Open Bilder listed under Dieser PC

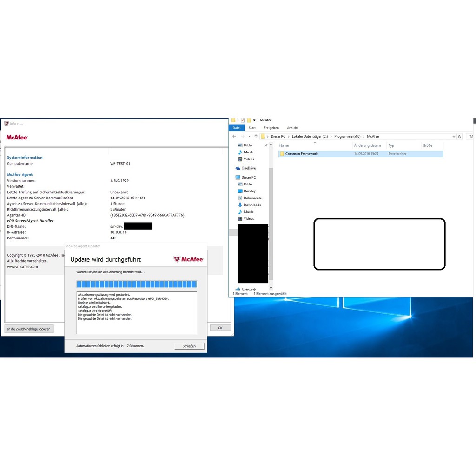pos(248,184)
